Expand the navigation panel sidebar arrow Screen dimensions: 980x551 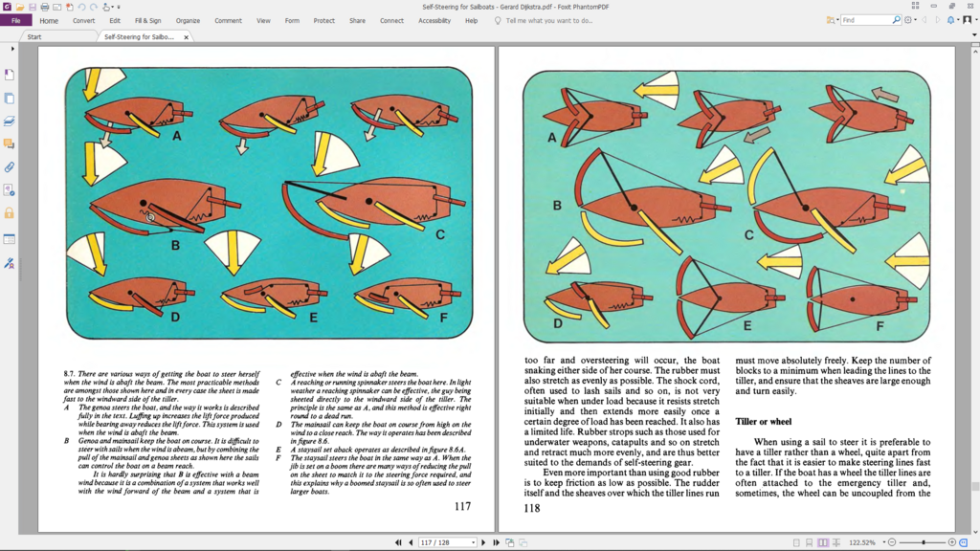click(x=11, y=49)
